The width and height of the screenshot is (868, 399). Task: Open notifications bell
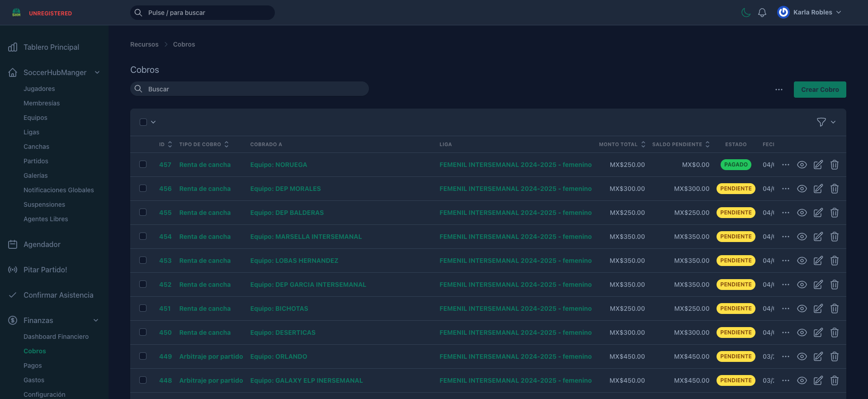(762, 13)
